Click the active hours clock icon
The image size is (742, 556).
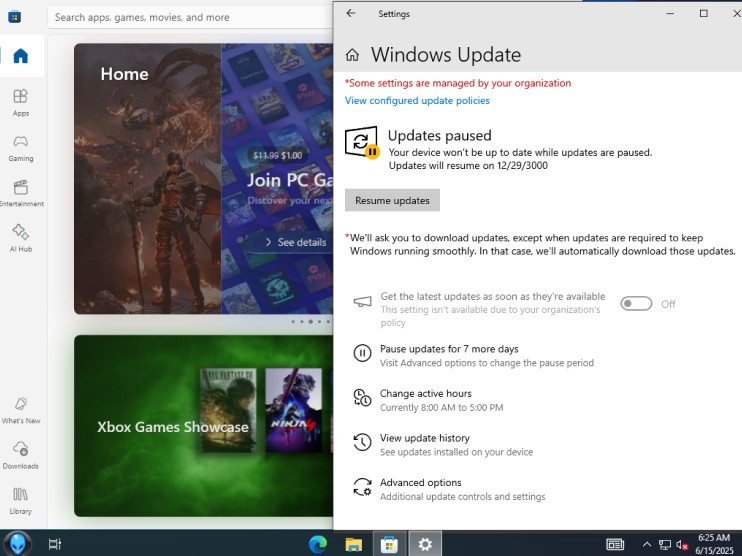[362, 397]
